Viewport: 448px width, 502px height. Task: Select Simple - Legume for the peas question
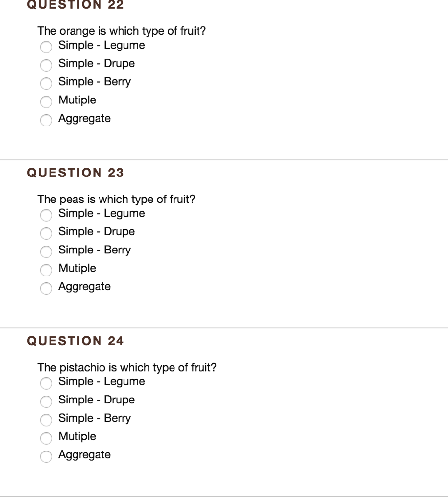[46, 215]
